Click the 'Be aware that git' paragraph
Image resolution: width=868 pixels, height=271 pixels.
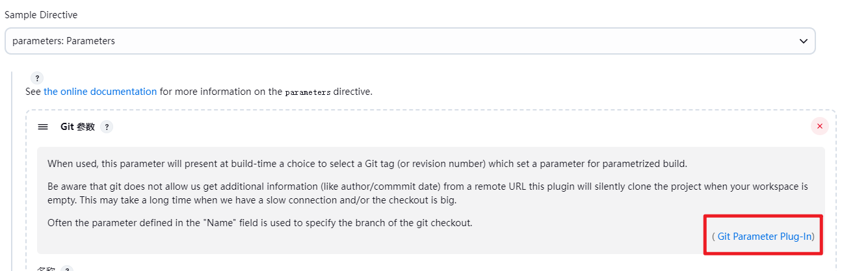[x=428, y=193]
